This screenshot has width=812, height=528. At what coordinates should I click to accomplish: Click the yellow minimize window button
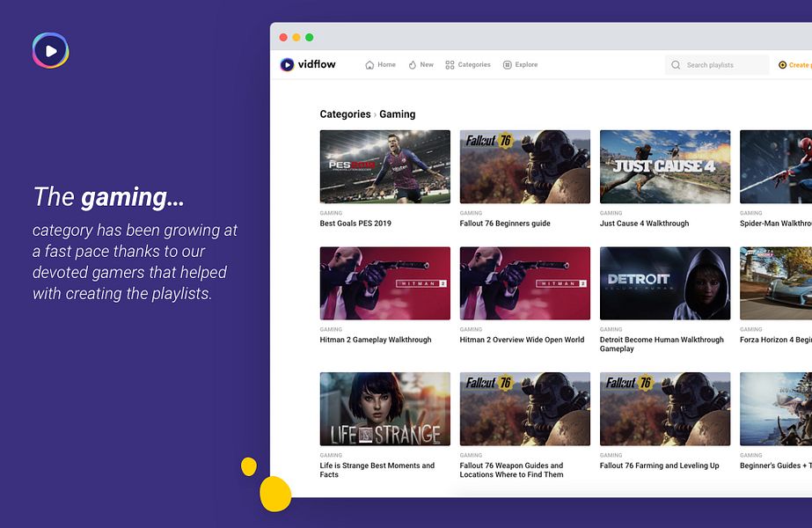coord(296,37)
